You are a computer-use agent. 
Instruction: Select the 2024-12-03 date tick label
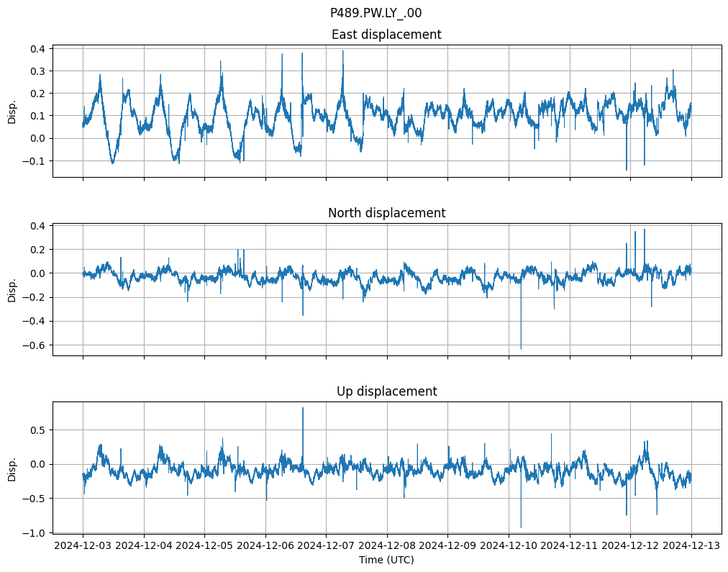(83, 545)
